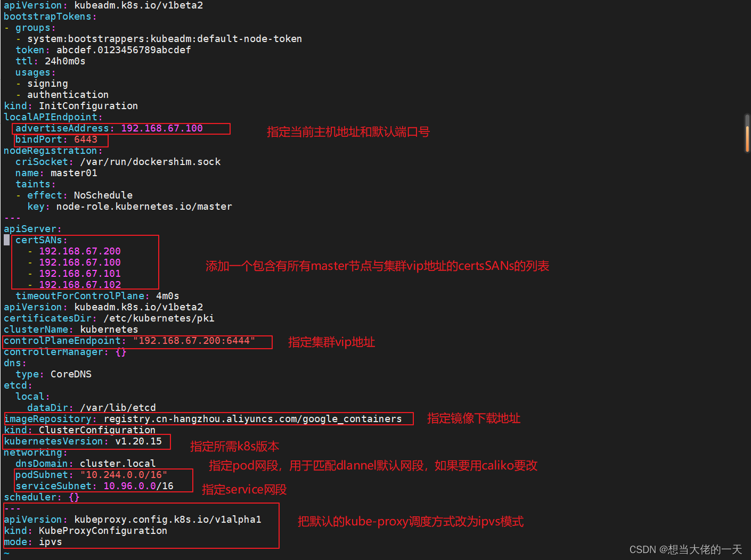The height and width of the screenshot is (560, 751).
Task: Click the 'bootstrapTokens:' line
Action: pos(50,17)
